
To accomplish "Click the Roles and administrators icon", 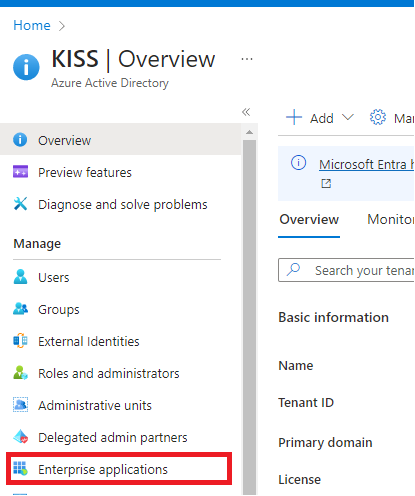I will click(20, 373).
